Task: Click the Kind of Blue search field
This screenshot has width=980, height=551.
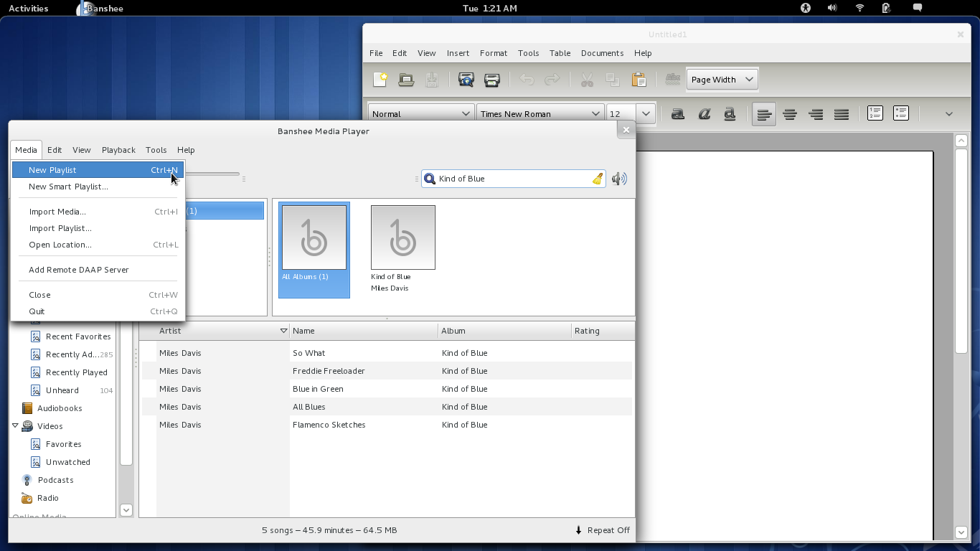Action: point(514,179)
